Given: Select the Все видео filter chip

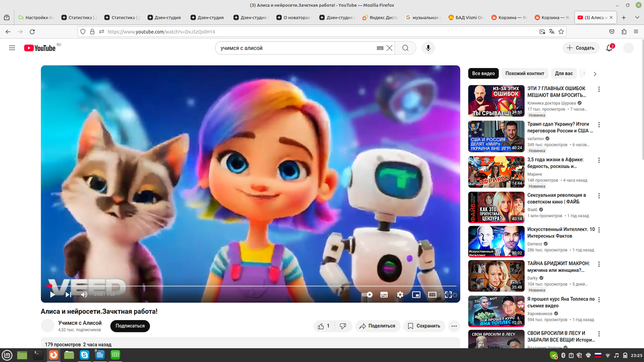Looking at the screenshot, I should [484, 73].
